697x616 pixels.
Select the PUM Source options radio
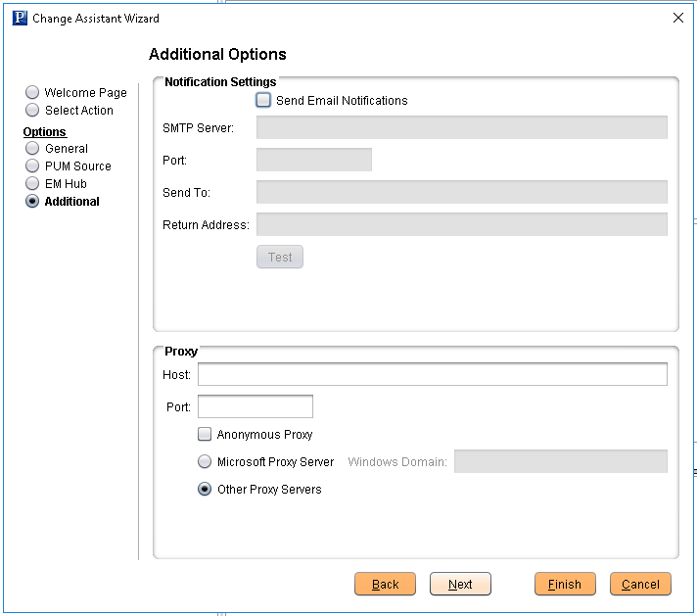tap(32, 166)
